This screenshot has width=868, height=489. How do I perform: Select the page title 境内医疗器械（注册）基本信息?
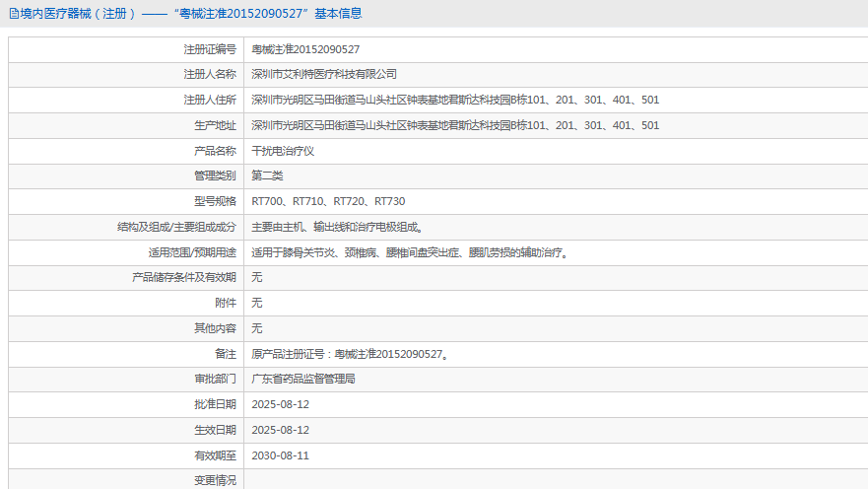click(x=191, y=14)
